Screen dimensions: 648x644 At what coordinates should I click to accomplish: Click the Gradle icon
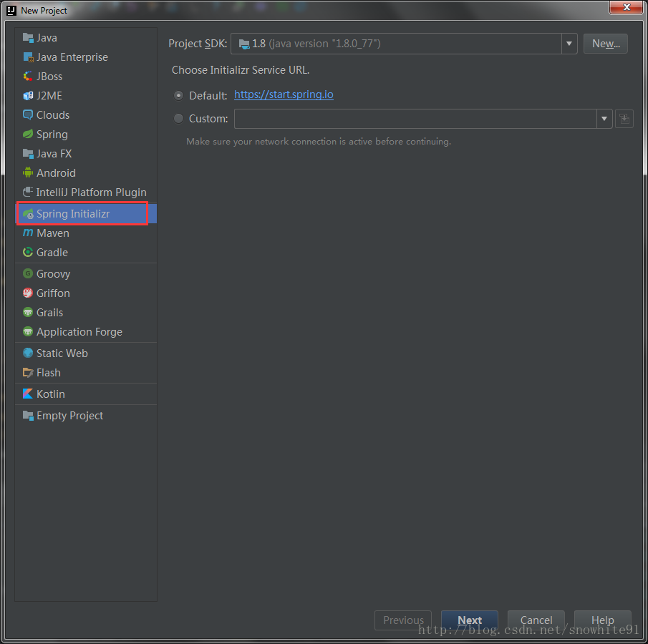point(28,253)
